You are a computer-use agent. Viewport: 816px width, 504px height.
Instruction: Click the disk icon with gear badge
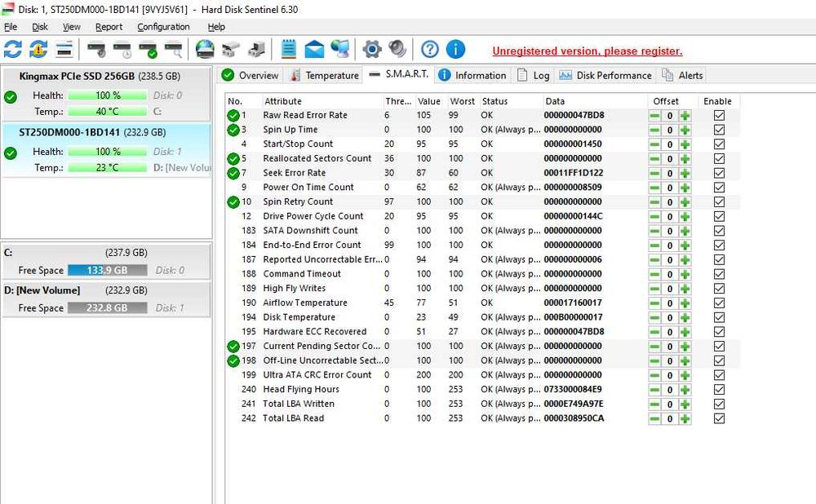[x=96, y=50]
